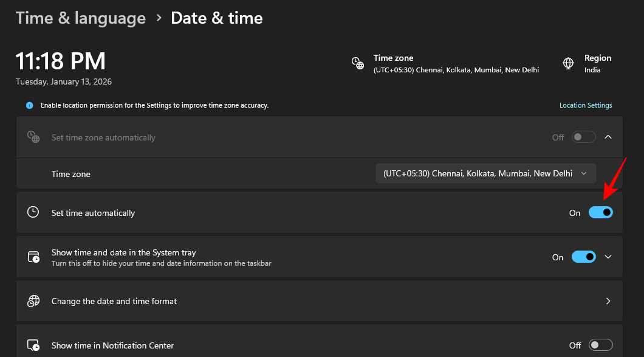644x357 pixels.
Task: Disable Show time and date in System tray
Action: [583, 257]
